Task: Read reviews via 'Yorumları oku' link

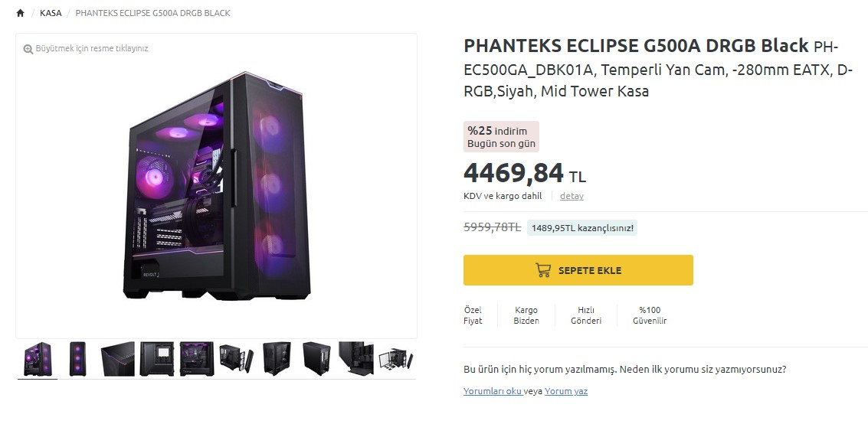Action: pos(493,391)
